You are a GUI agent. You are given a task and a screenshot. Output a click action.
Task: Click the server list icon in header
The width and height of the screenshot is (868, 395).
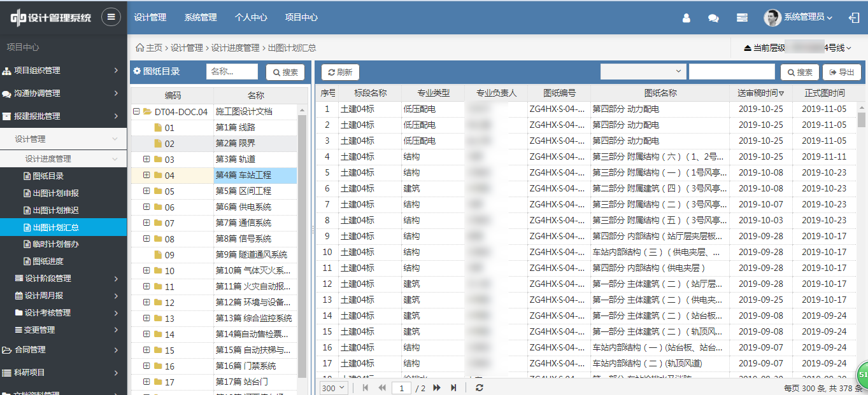pyautogui.click(x=742, y=18)
